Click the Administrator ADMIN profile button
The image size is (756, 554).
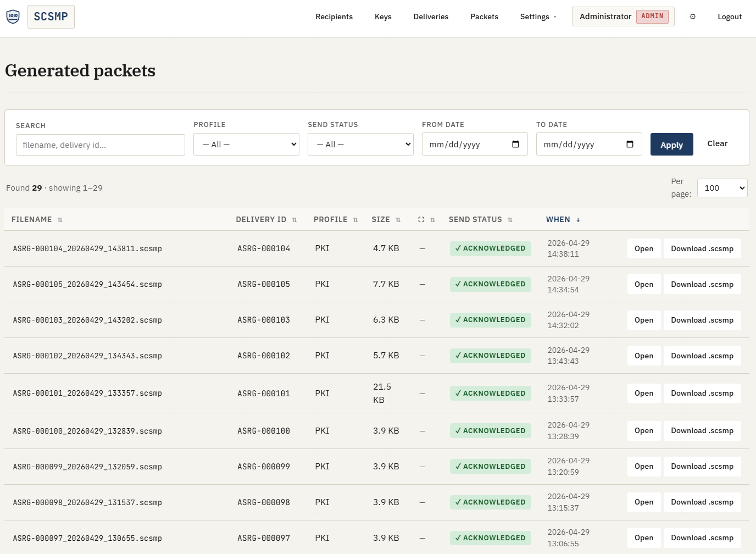pos(623,16)
